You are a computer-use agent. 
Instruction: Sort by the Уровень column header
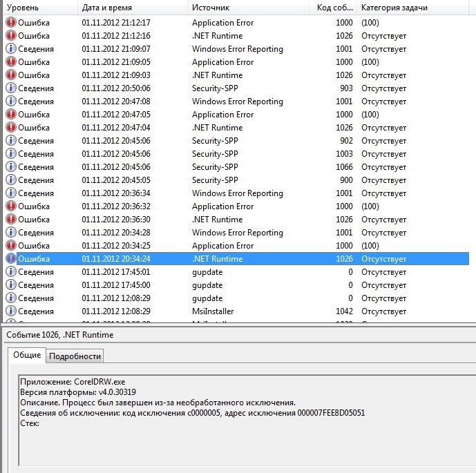40,8
